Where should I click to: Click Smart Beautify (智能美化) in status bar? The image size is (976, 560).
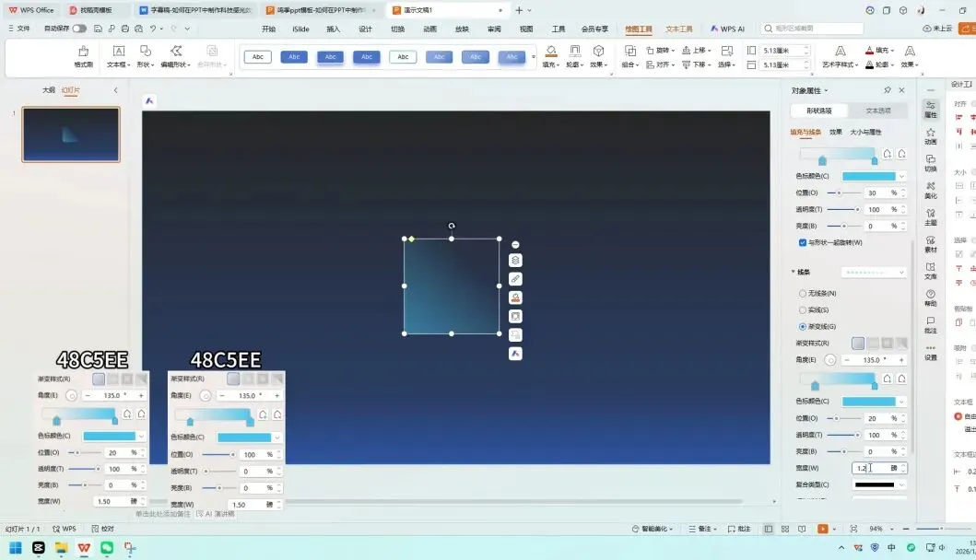[653, 529]
